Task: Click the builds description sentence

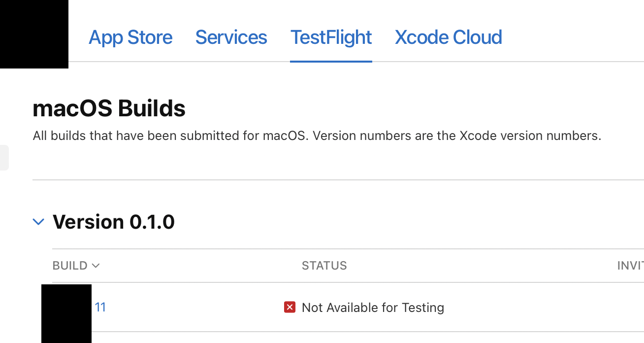Action: pos(317,136)
